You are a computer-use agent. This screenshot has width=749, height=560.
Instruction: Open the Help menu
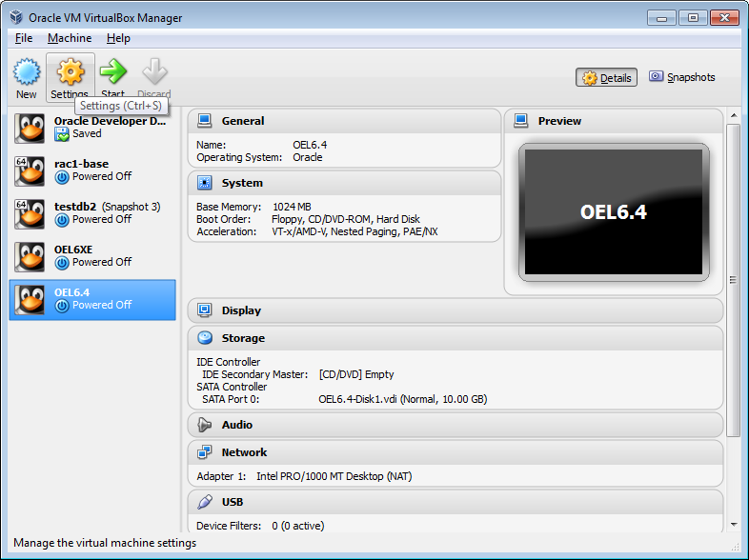coord(118,38)
